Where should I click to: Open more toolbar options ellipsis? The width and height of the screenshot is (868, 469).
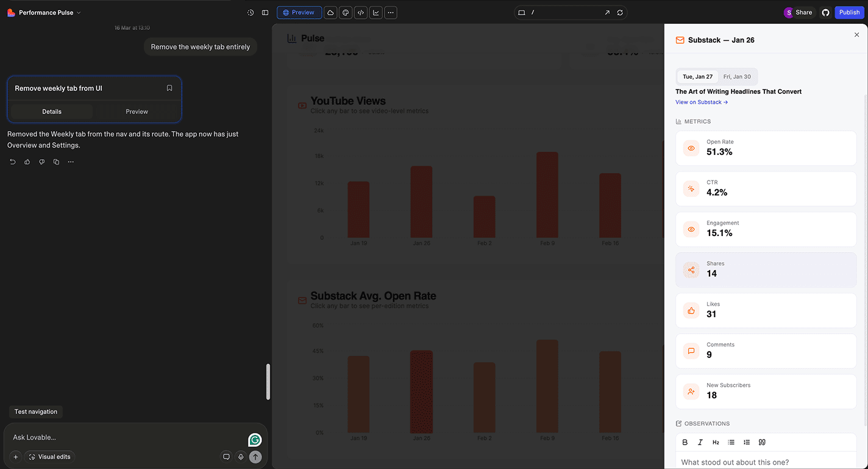[x=391, y=12]
